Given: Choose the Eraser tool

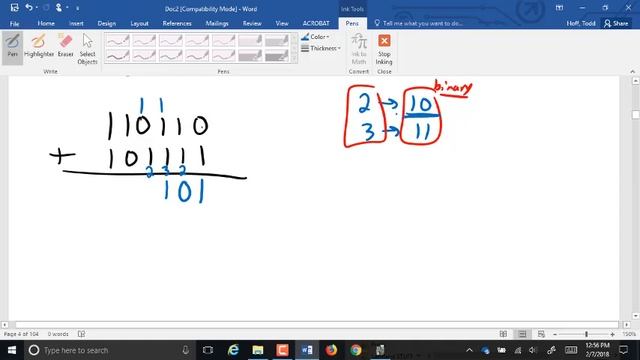Looking at the screenshot, I should pyautogui.click(x=65, y=46).
